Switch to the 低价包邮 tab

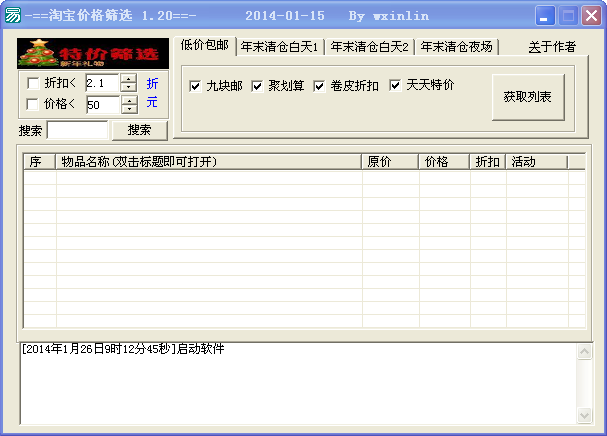click(x=205, y=46)
